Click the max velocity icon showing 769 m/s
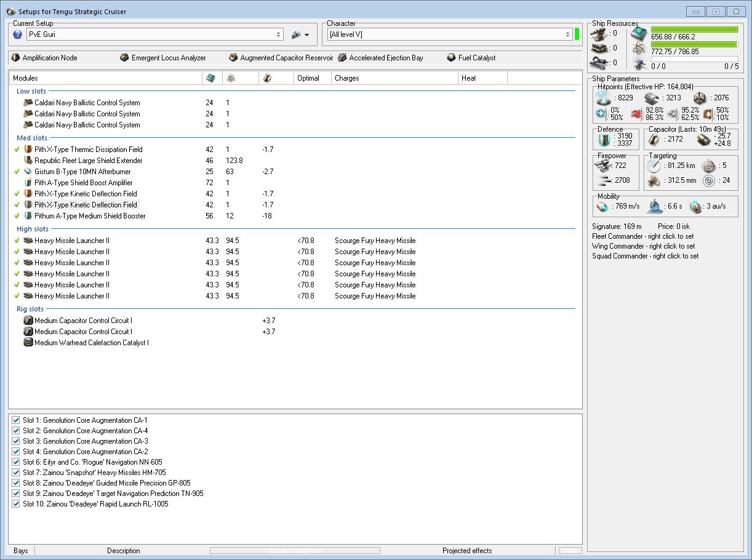Viewport: 752px width, 560px height. tap(603, 206)
